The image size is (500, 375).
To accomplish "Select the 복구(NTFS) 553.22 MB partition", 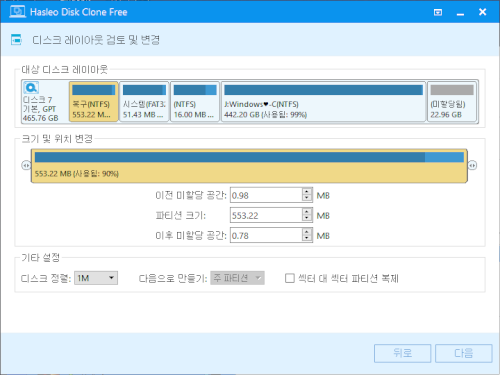I will [x=94, y=102].
